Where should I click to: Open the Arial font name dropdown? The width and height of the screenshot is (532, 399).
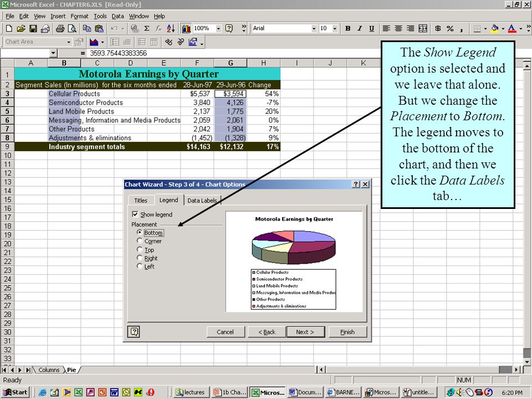pyautogui.click(x=314, y=29)
